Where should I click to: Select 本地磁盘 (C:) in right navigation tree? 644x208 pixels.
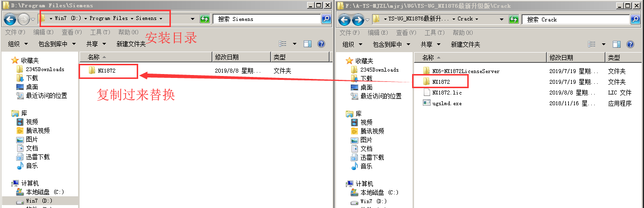tap(379, 192)
